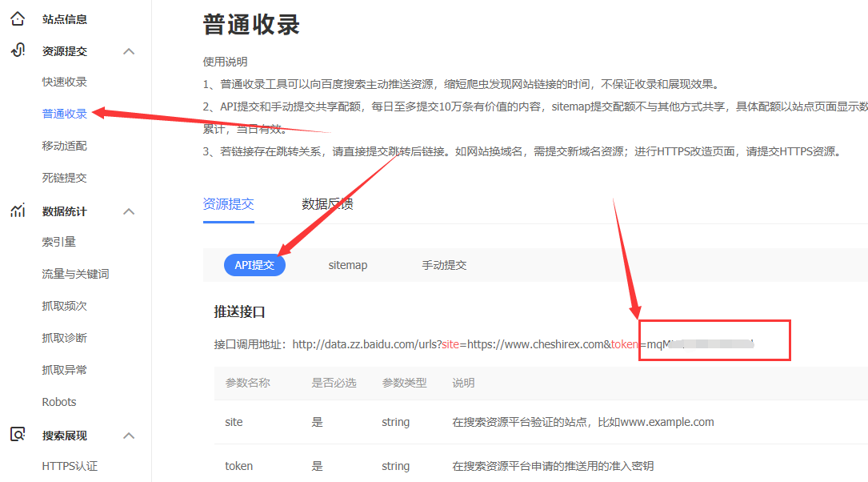Open 站点信息 in the sidebar
This screenshot has height=482, width=868.
coord(65,19)
